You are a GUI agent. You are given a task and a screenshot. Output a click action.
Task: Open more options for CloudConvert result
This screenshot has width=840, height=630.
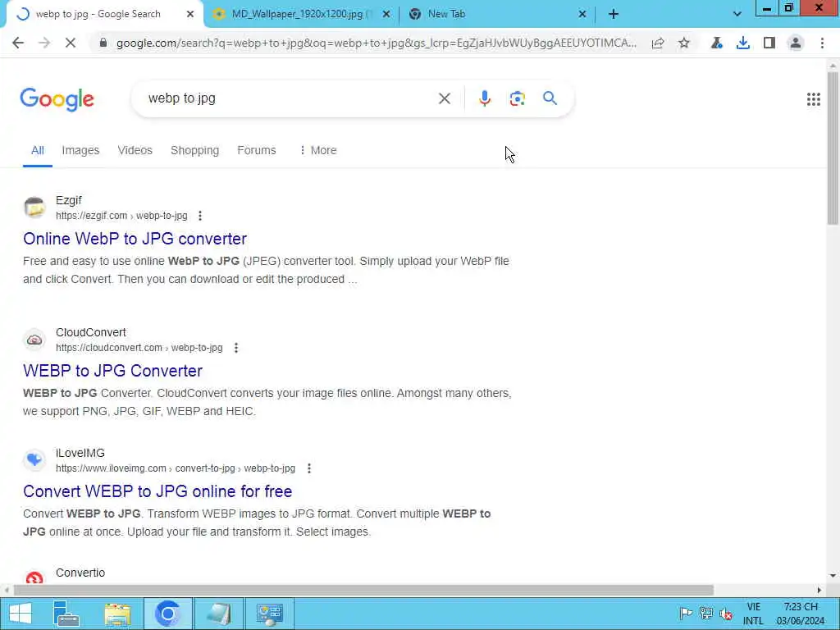235,348
